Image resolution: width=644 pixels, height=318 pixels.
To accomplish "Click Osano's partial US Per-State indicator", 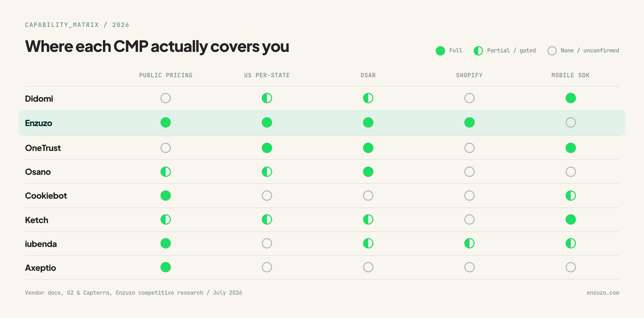I will [x=267, y=172].
